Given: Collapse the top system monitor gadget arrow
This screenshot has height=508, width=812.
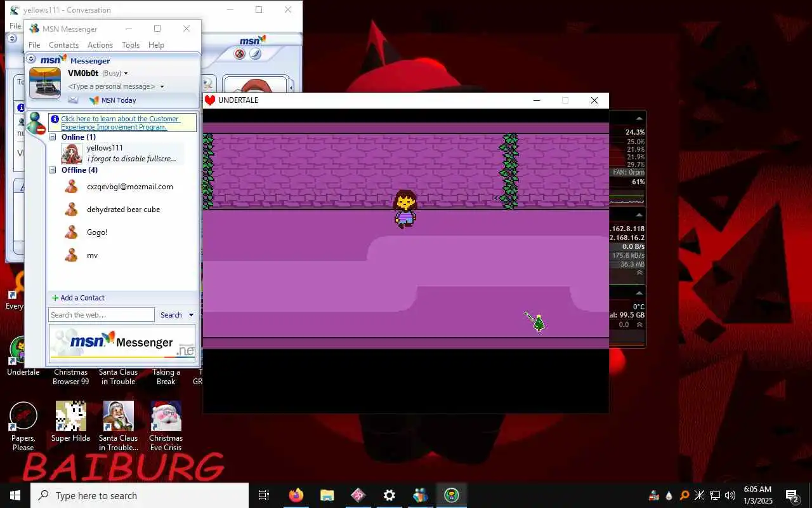Looking at the screenshot, I should pos(639,118).
